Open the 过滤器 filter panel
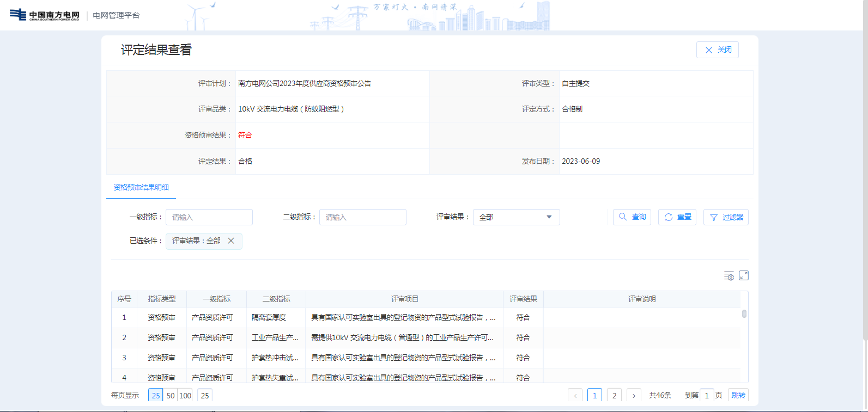This screenshot has height=412, width=868. pyautogui.click(x=726, y=217)
